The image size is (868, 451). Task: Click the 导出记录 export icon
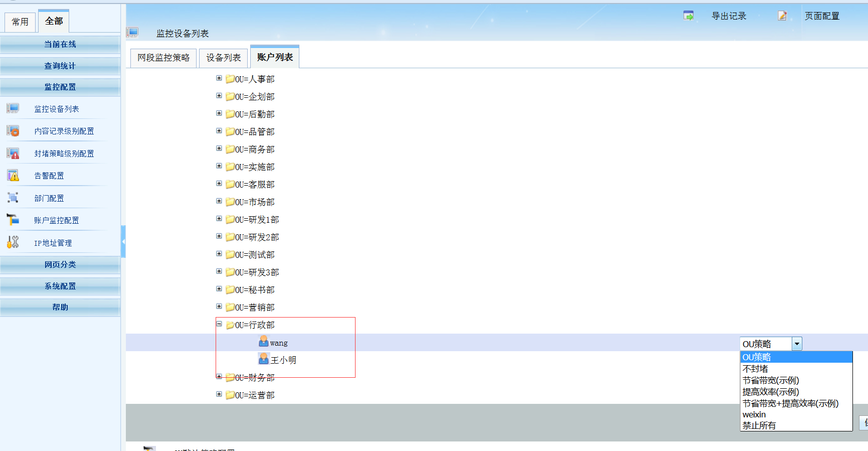[x=688, y=16]
